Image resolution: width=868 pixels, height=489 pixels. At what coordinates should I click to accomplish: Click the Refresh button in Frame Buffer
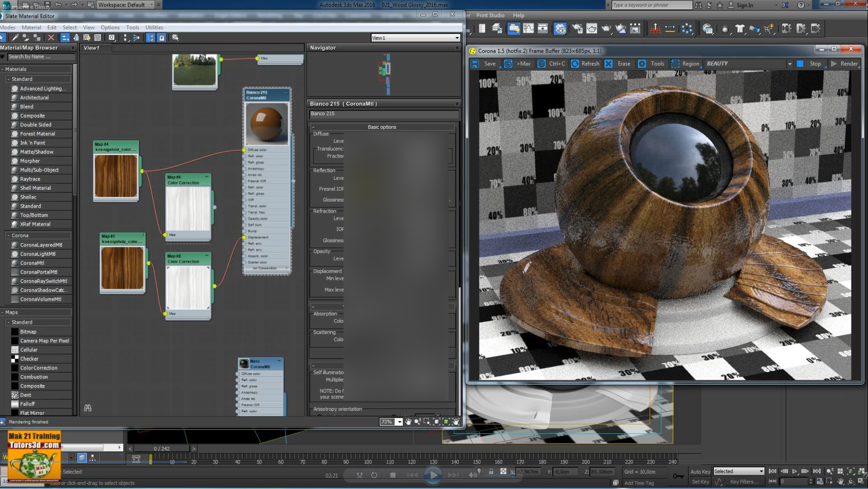click(585, 63)
